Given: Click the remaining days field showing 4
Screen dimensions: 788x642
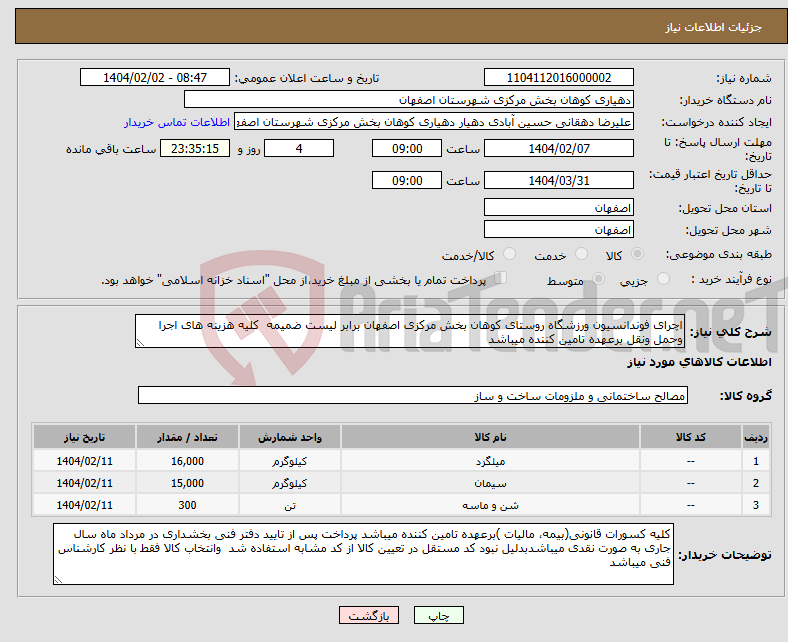Looking at the screenshot, I should coord(299,148).
